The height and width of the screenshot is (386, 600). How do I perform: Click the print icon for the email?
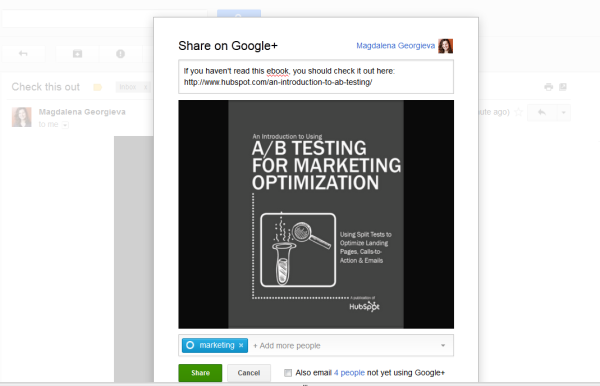(x=548, y=87)
